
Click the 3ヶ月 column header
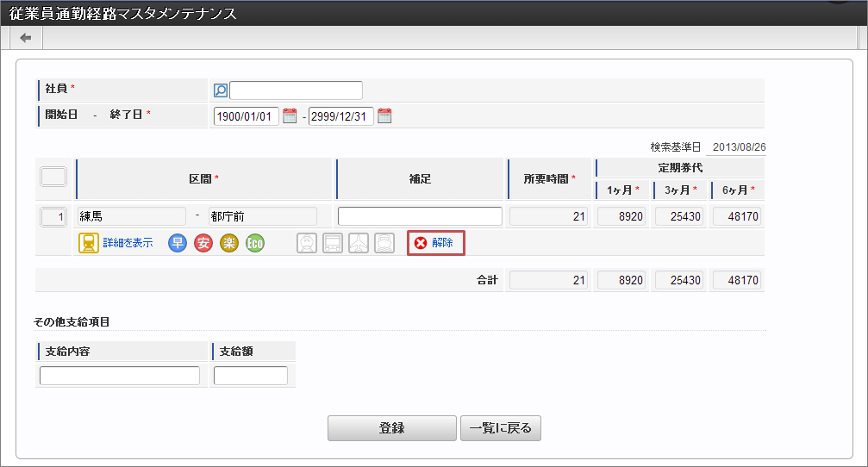pyautogui.click(x=680, y=190)
